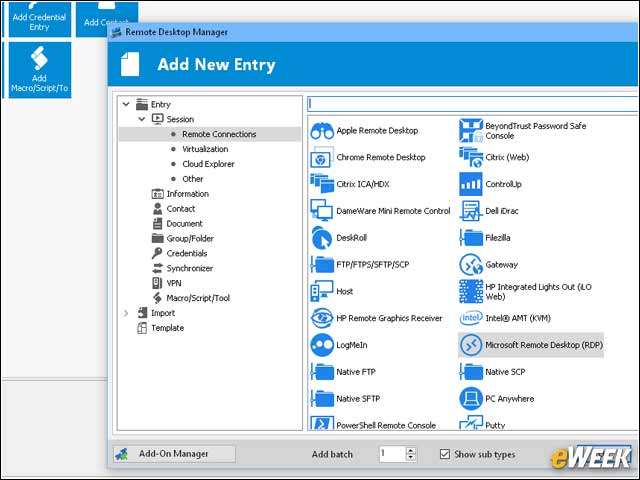Image resolution: width=640 pixels, height=480 pixels.
Task: Select DameWare Mini Remote Control icon
Action: pos(322,211)
